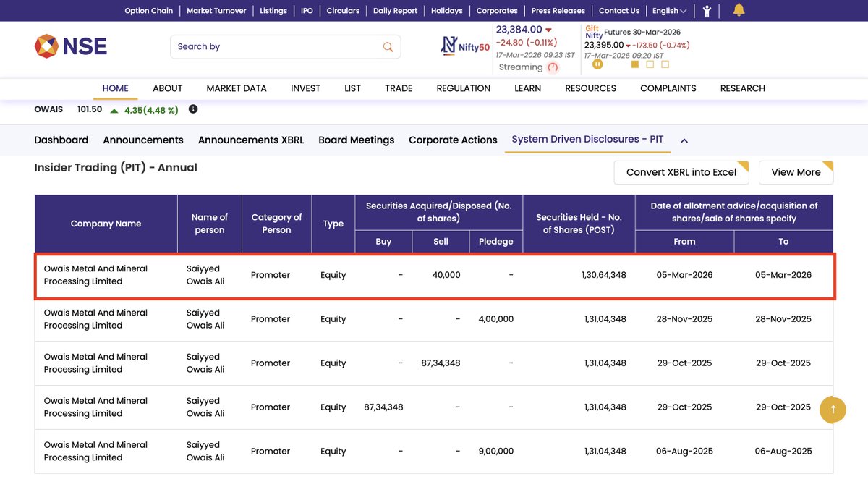This screenshot has height=487, width=868.
Task: Open the TRADE menu
Action: pos(399,88)
